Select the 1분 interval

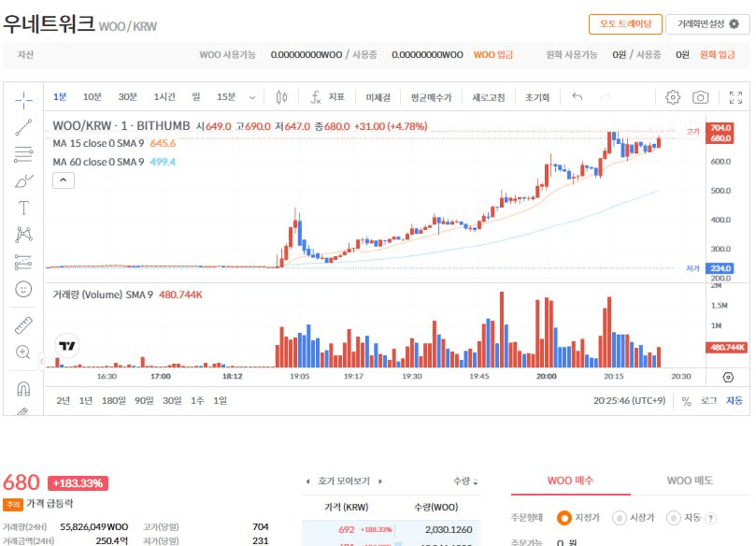[60, 97]
